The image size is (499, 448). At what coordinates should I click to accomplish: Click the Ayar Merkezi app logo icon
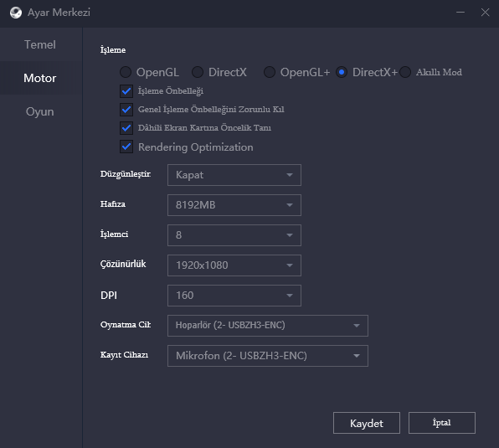(16, 13)
